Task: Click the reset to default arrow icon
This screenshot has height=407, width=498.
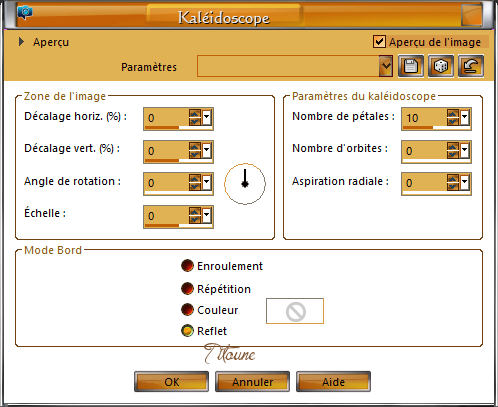Action: [471, 66]
